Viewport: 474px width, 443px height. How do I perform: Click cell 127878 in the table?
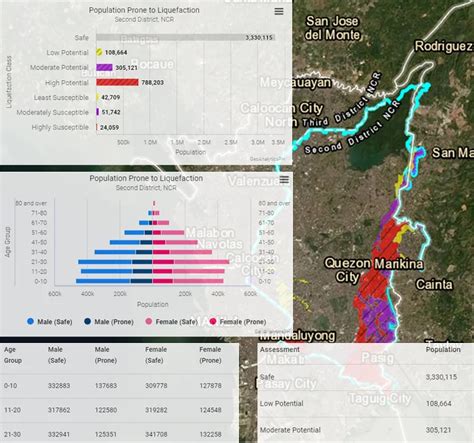[210, 386]
